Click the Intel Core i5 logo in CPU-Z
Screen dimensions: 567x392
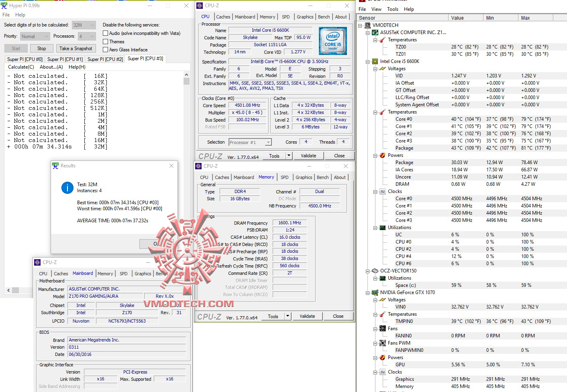[x=333, y=41]
